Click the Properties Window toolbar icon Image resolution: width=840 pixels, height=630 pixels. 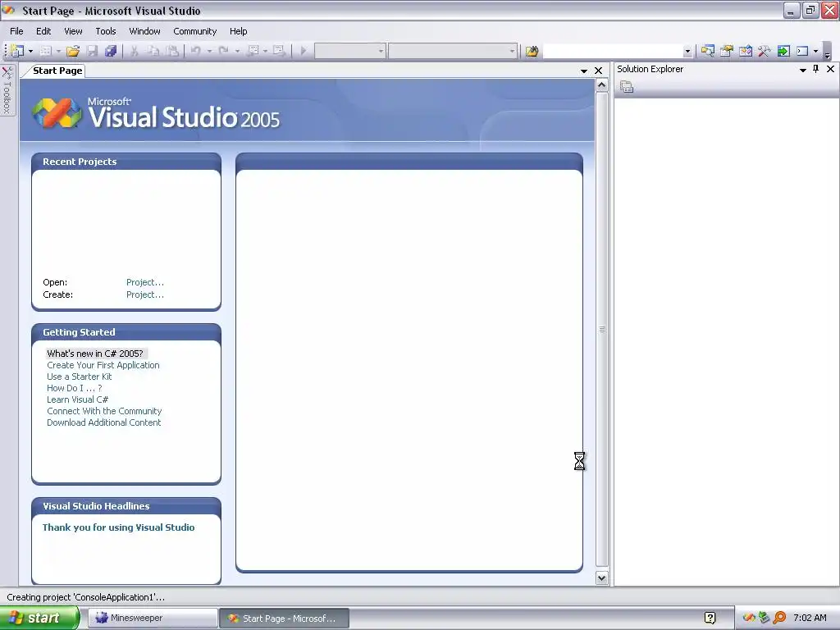pyautogui.click(x=727, y=51)
